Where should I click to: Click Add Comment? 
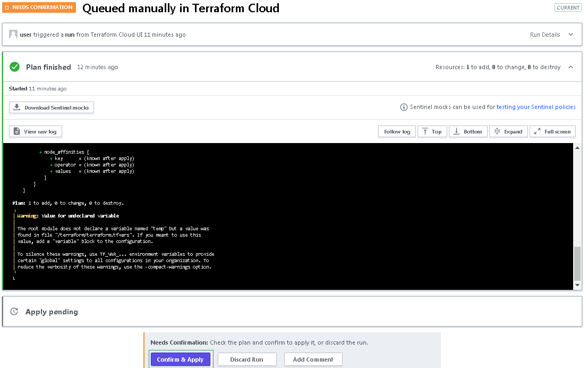[x=313, y=359]
